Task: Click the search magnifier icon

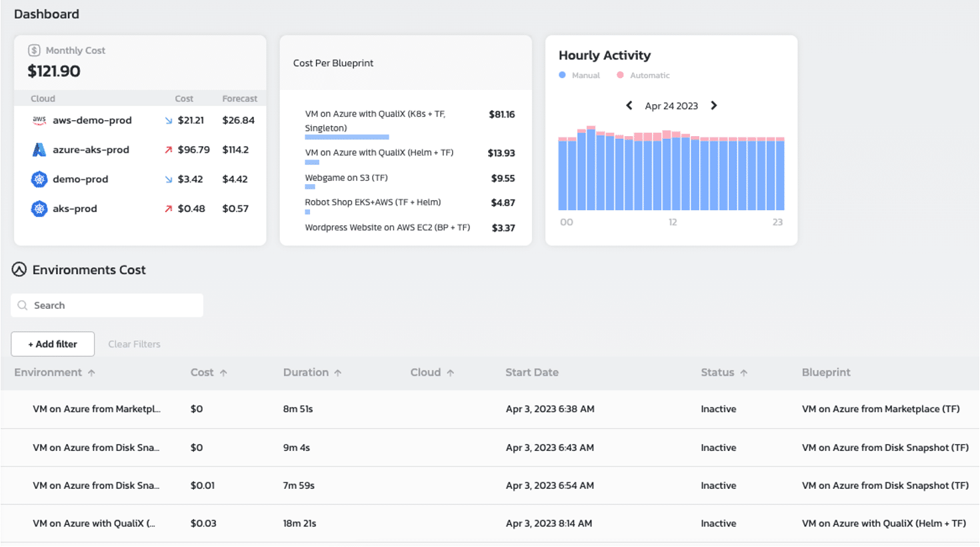Action: (23, 306)
